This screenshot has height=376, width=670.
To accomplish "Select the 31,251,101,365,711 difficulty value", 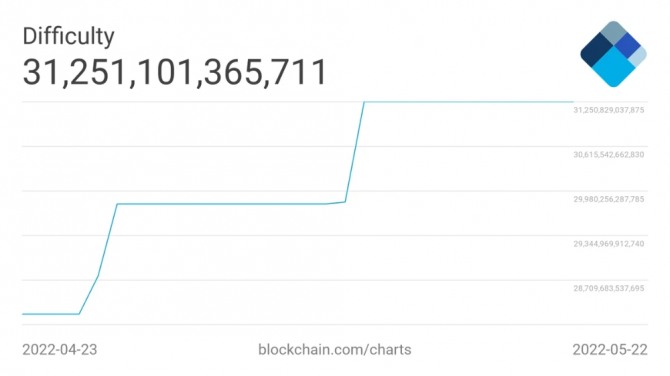I will pos(175,72).
